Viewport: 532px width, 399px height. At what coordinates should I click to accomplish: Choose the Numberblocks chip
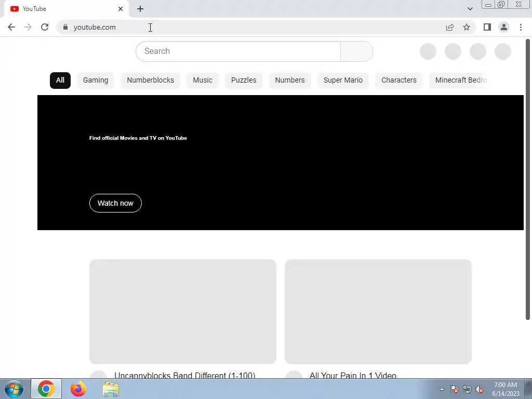150,81
